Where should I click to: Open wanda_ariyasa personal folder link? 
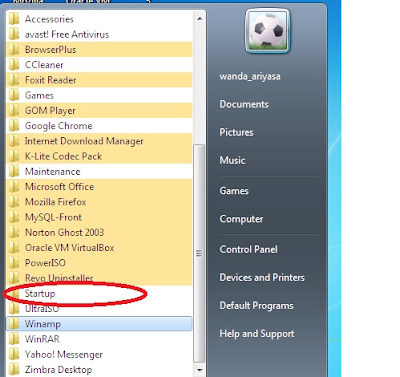click(250, 76)
